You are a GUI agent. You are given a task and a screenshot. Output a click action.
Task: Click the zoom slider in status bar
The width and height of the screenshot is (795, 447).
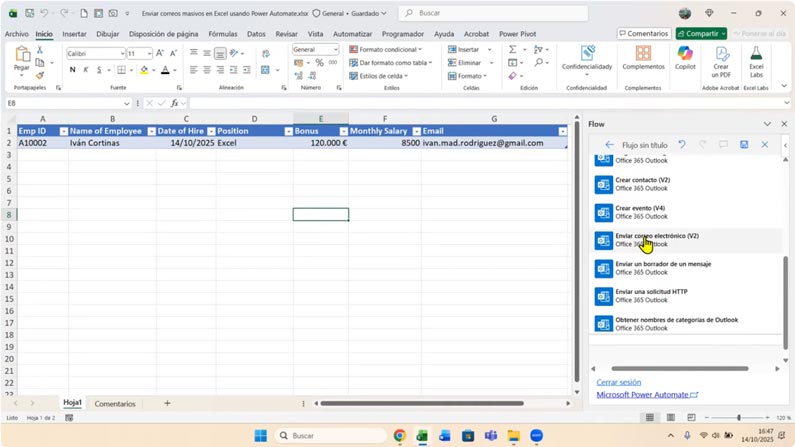click(x=739, y=418)
